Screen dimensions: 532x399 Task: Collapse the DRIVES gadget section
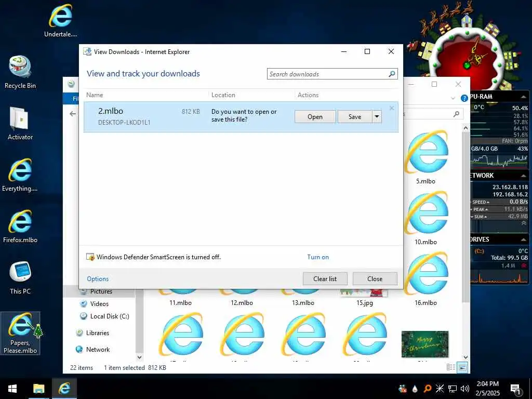click(x=524, y=240)
